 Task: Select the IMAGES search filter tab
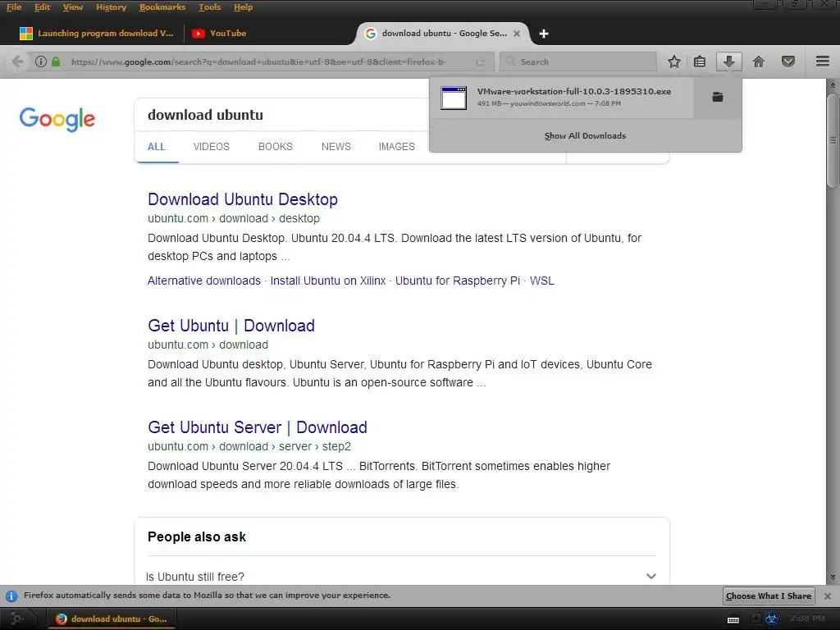(x=396, y=147)
